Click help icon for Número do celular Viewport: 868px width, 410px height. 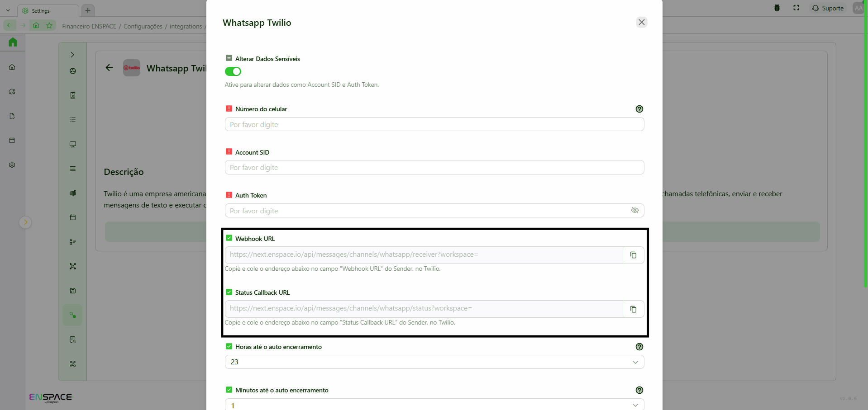tap(639, 109)
